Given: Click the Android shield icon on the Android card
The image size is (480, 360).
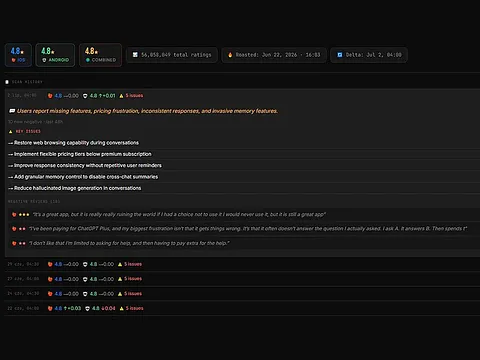Looking at the screenshot, I should (44, 60).
